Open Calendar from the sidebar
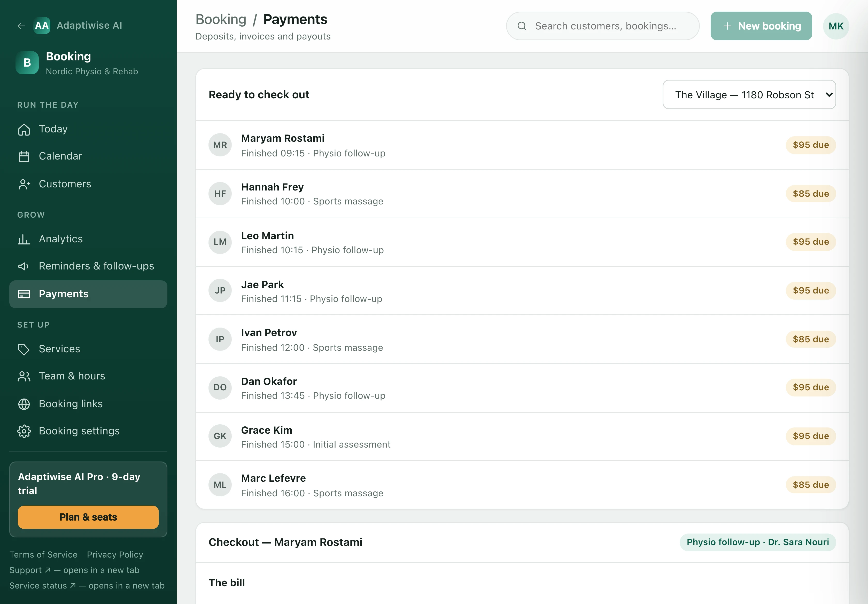The width and height of the screenshot is (868, 604). tap(88, 156)
